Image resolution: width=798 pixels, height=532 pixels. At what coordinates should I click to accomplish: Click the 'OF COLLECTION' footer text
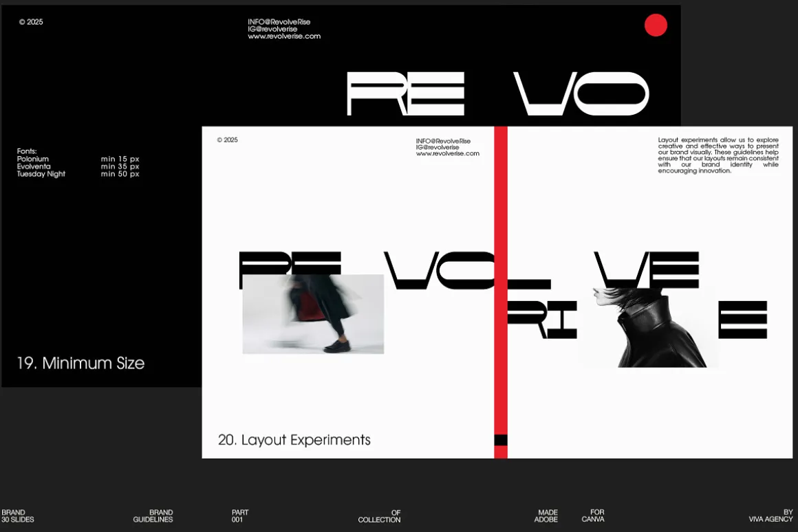(379, 516)
